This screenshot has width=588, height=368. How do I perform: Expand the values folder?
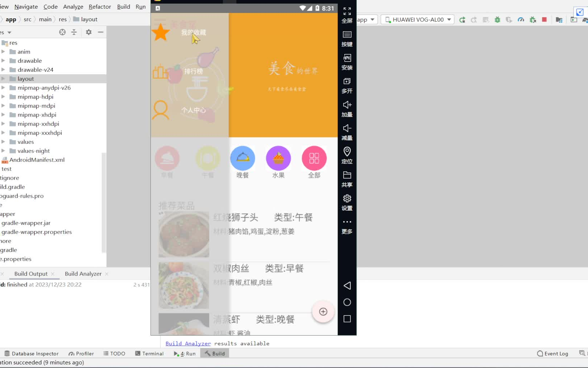pos(3,142)
